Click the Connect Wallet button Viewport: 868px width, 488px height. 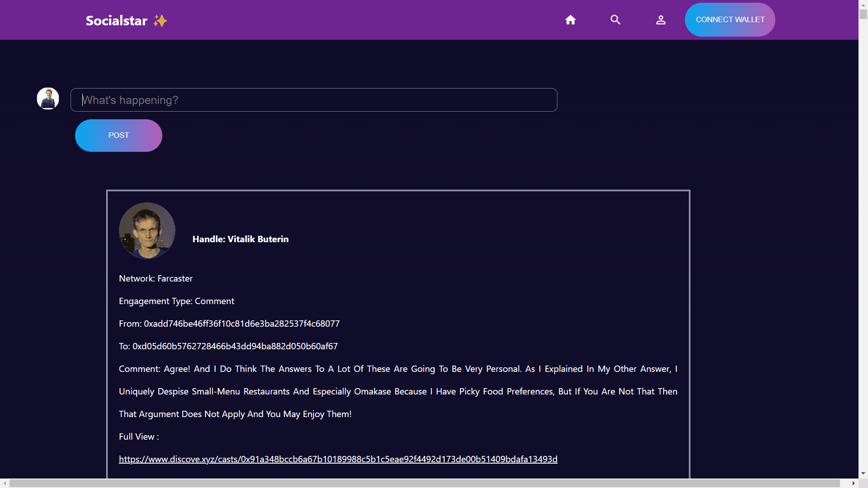click(730, 20)
